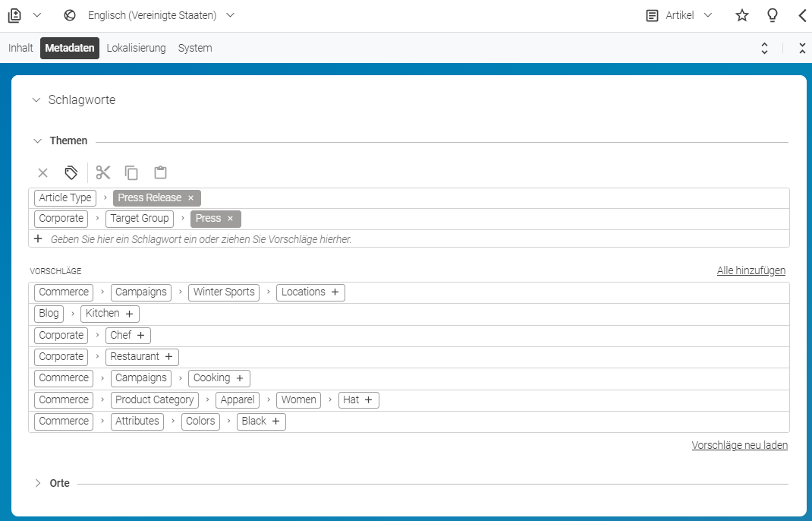The height and width of the screenshot is (521, 812).
Task: Remove the Press tag
Action: click(x=231, y=219)
